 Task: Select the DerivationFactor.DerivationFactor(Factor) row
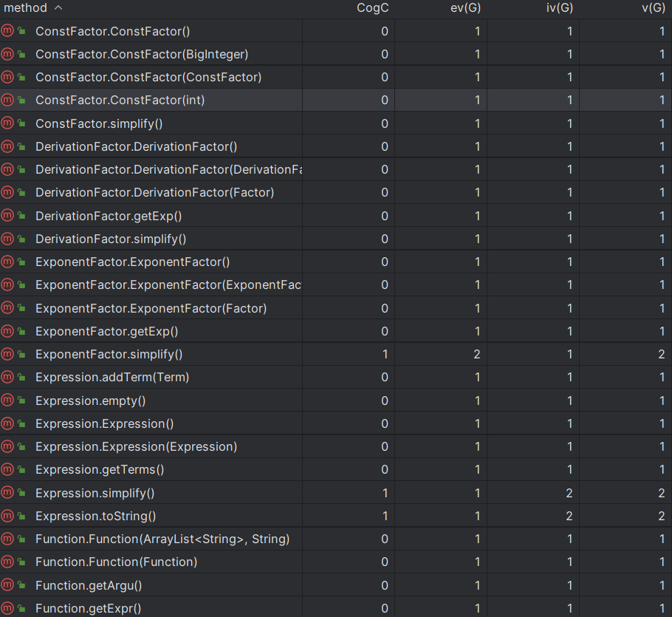(336, 193)
